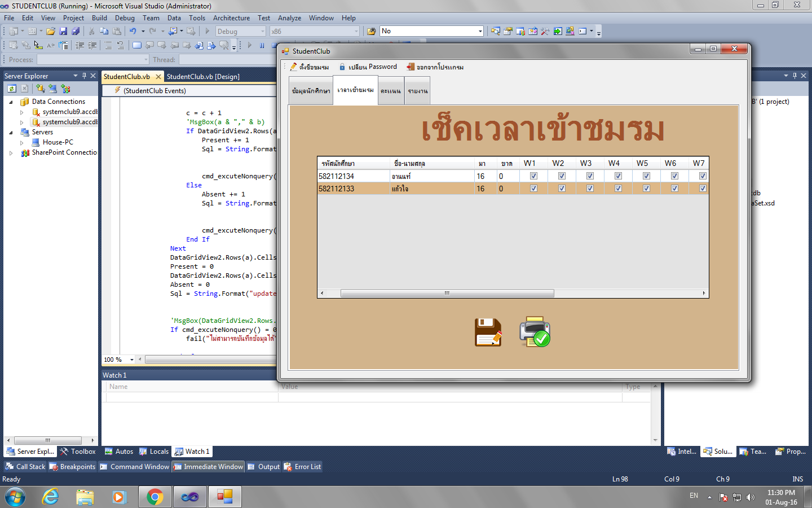Open the Architecture menu
This screenshot has height=508, width=812.
231,18
